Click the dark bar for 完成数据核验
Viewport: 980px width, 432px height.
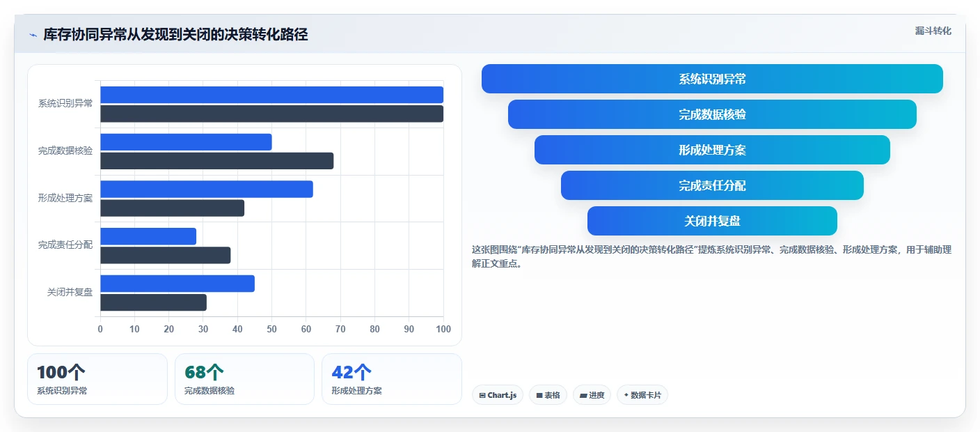[216, 161]
